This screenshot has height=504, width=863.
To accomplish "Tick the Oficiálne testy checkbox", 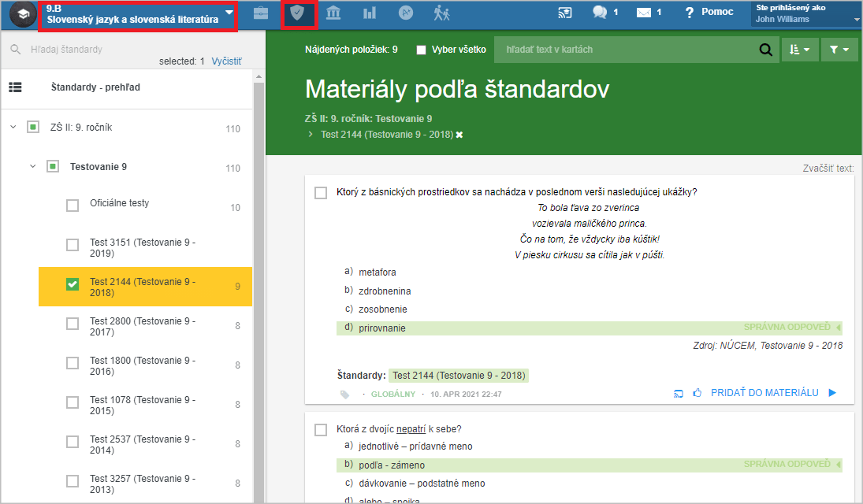I will pyautogui.click(x=72, y=206).
